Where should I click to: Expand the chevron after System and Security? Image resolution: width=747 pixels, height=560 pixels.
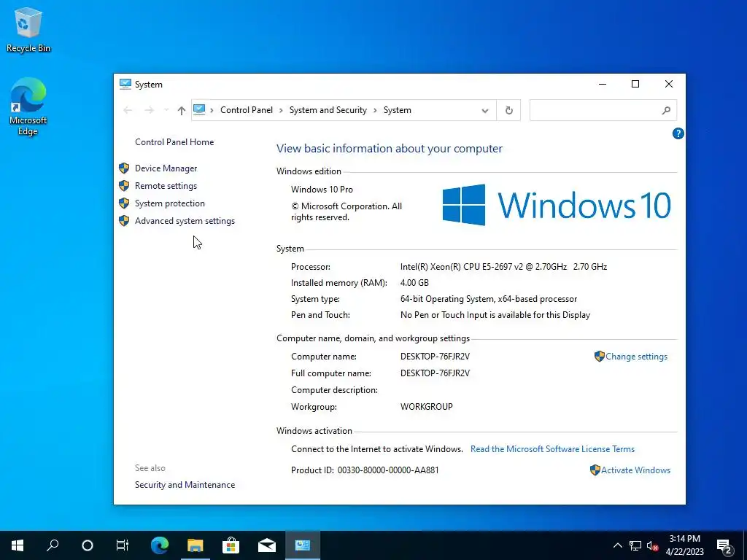tap(375, 111)
